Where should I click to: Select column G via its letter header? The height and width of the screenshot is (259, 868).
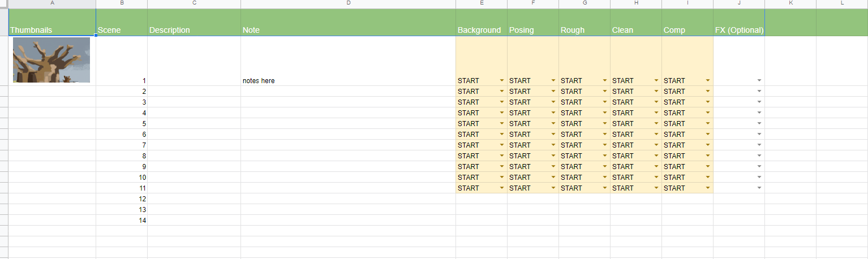(x=585, y=3)
